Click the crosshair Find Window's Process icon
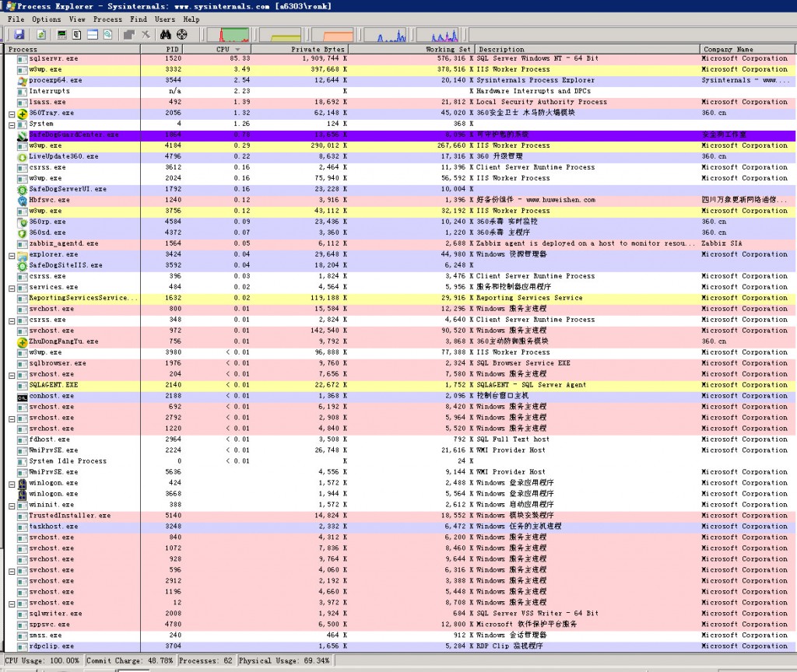797x672 pixels. (182, 34)
